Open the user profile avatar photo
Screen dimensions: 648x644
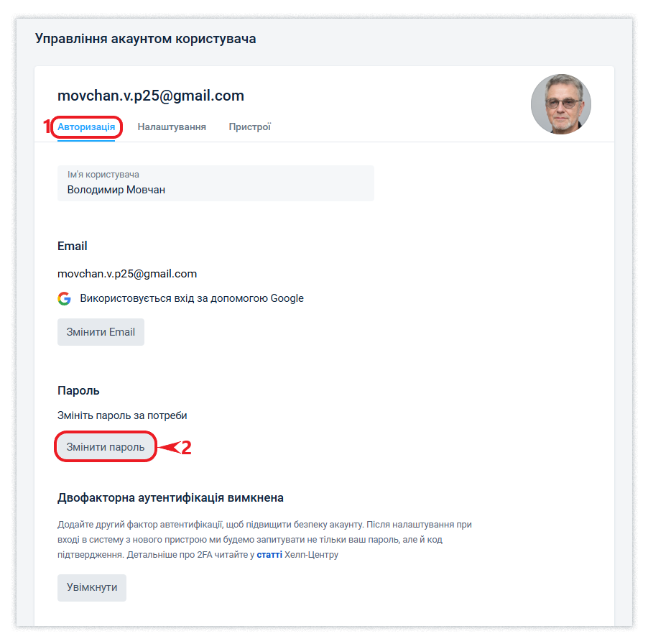pyautogui.click(x=560, y=104)
